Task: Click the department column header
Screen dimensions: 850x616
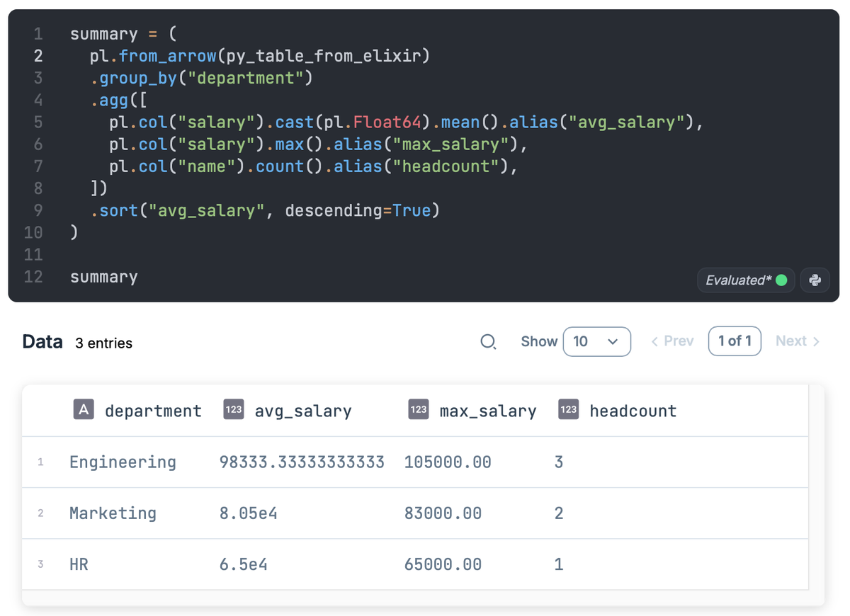Action: pyautogui.click(x=153, y=411)
